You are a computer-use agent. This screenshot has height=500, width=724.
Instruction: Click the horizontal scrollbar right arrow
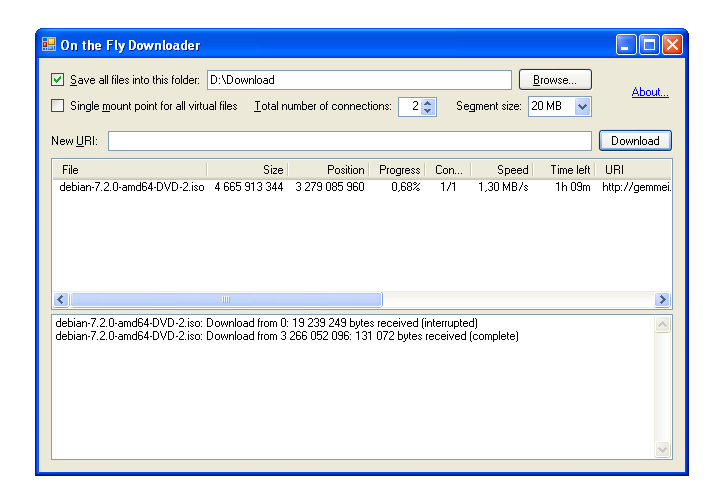[663, 300]
